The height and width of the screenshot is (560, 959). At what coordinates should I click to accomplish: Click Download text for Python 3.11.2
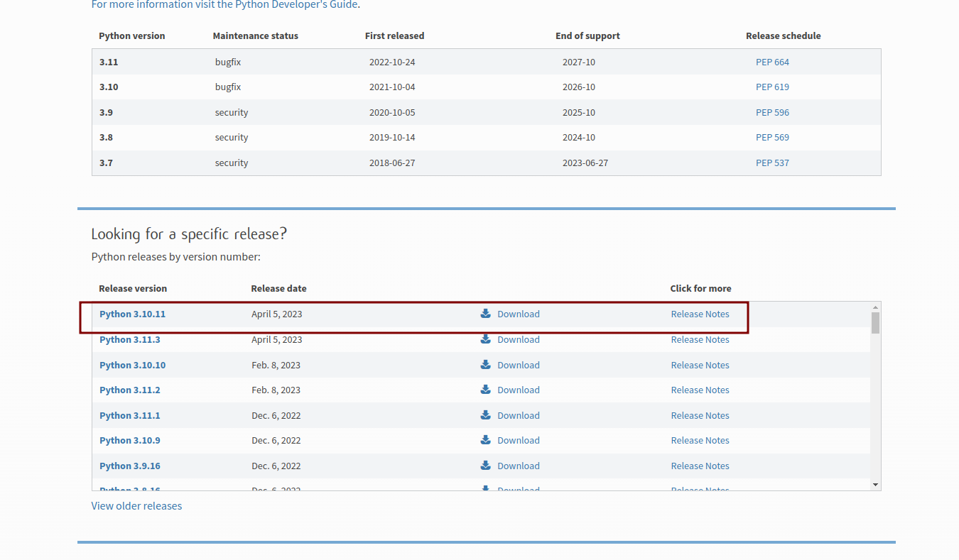point(519,390)
